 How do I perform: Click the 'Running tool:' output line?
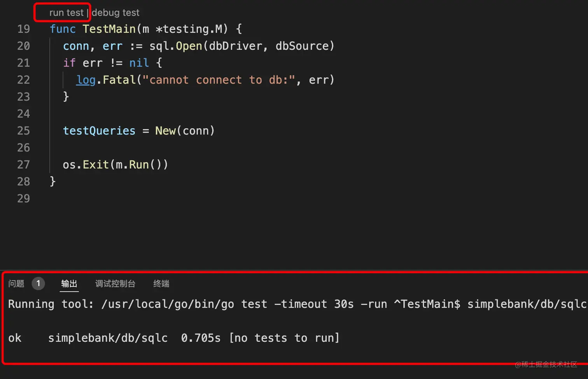tap(297, 304)
